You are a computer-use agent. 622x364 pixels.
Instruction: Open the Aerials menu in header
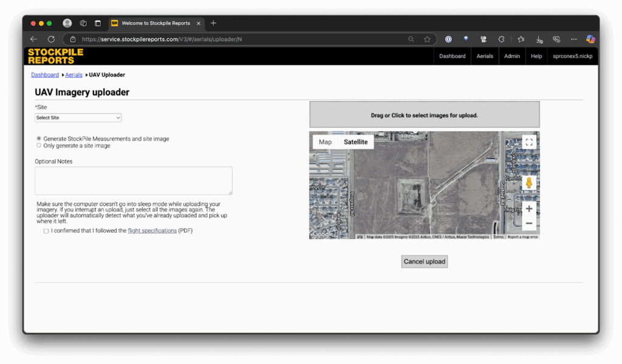pos(485,56)
